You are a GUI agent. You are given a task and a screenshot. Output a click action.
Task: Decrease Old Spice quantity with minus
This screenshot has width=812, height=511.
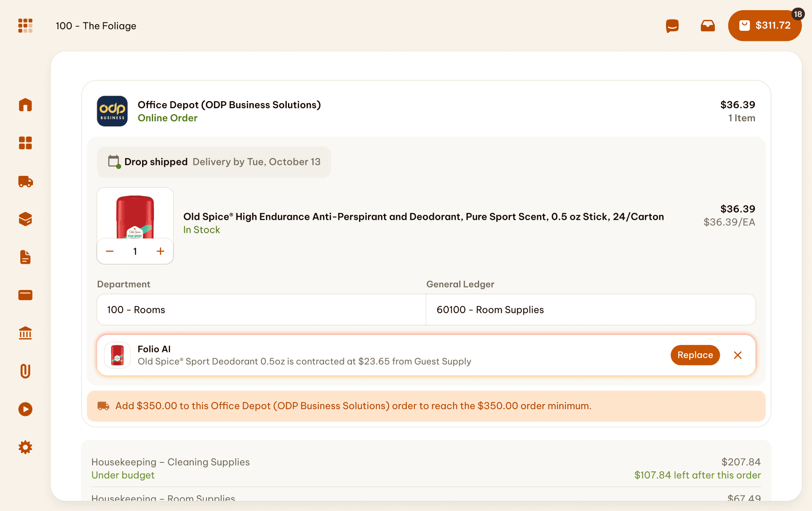coord(110,251)
